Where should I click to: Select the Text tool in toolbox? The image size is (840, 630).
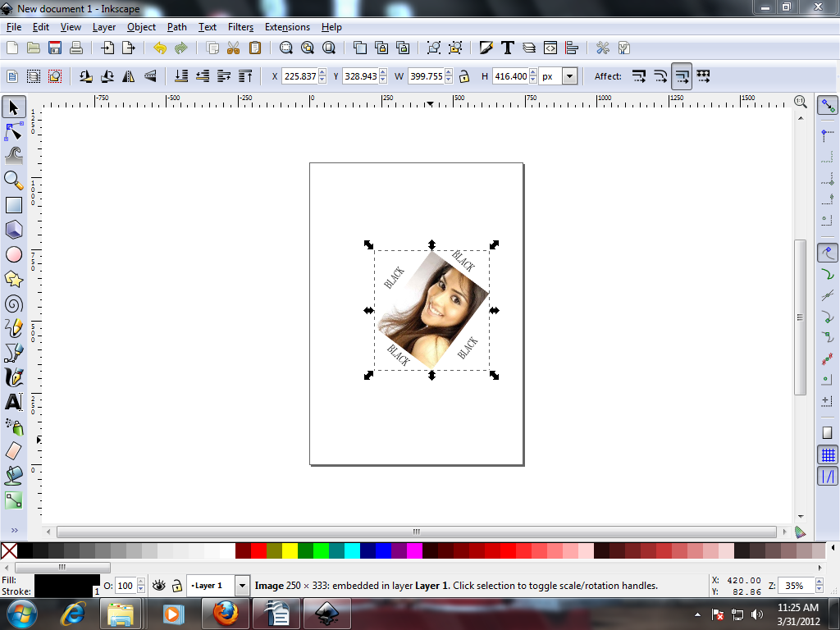point(14,402)
